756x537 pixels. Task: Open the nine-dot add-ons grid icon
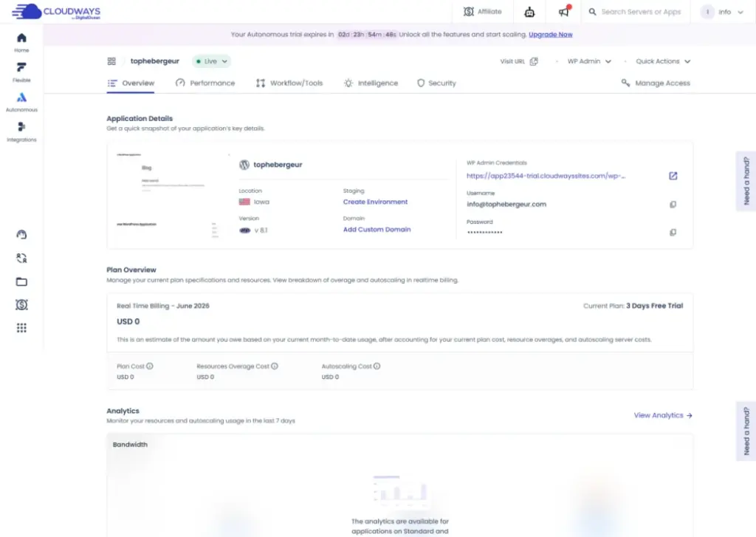tap(21, 328)
